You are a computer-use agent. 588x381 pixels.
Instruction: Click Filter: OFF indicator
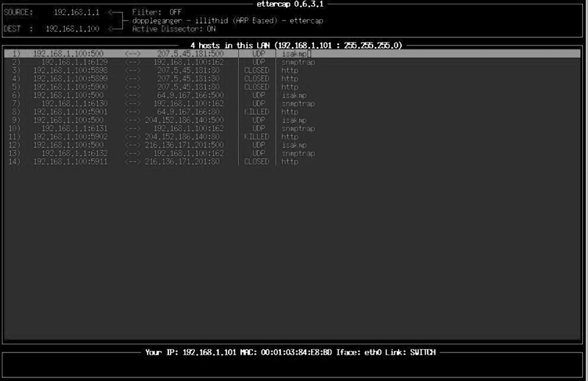157,13
